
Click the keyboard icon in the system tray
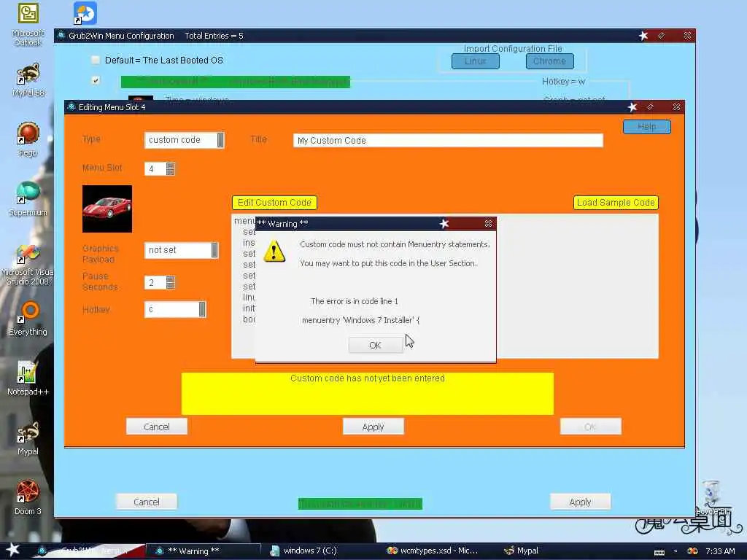point(659,552)
